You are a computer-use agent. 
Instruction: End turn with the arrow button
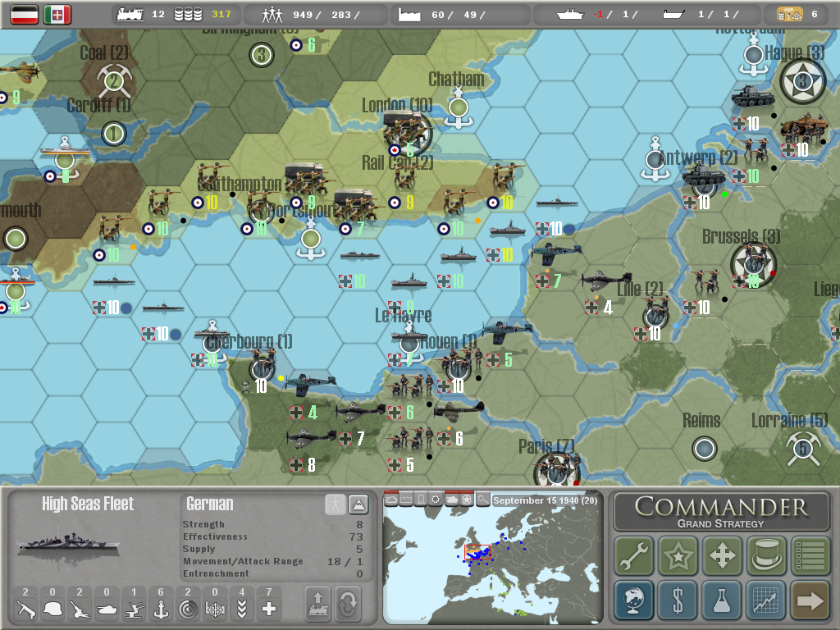click(x=810, y=600)
